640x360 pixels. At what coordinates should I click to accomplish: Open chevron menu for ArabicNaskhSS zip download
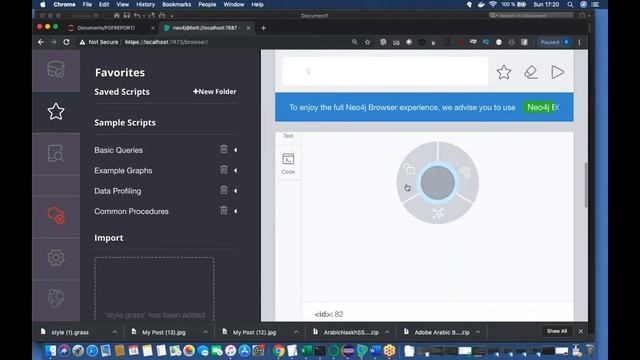[387, 332]
